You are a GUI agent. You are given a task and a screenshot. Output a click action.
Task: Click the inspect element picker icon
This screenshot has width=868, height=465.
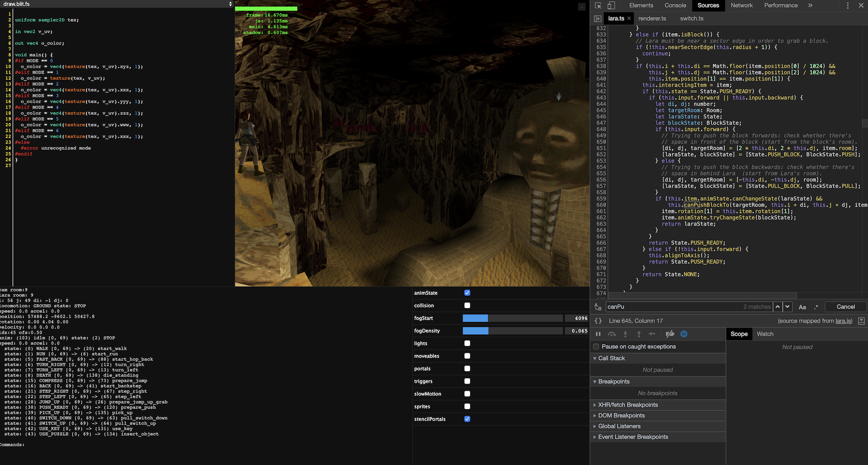tap(598, 5)
